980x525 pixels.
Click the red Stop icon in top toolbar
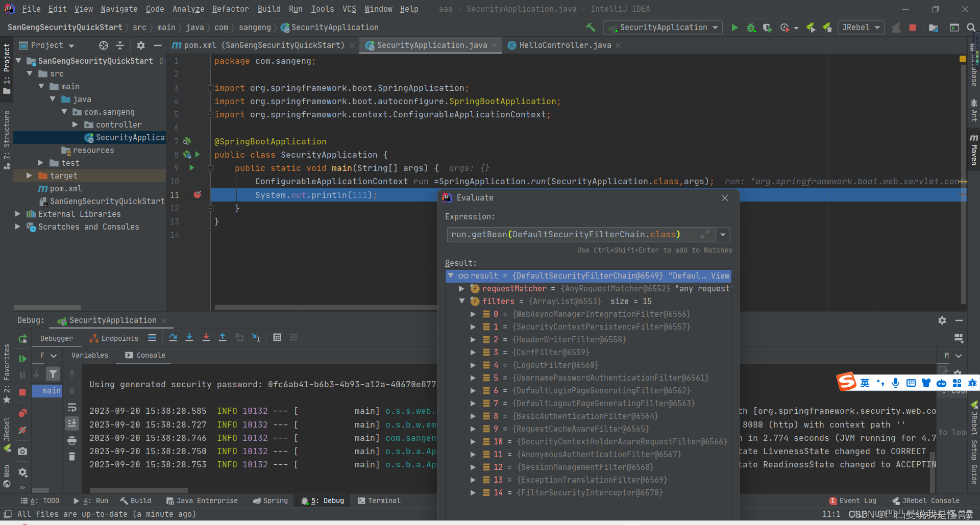pos(913,28)
